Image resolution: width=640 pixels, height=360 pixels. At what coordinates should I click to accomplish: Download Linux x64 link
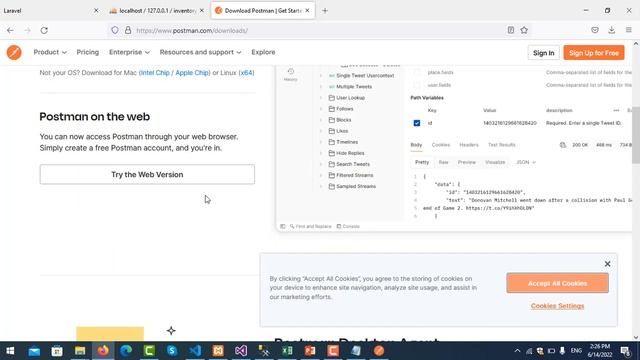(x=246, y=73)
